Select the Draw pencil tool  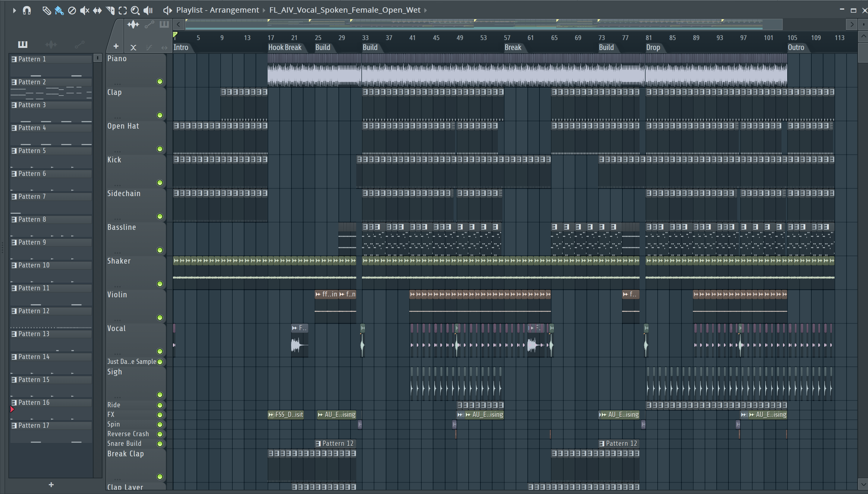(46, 11)
